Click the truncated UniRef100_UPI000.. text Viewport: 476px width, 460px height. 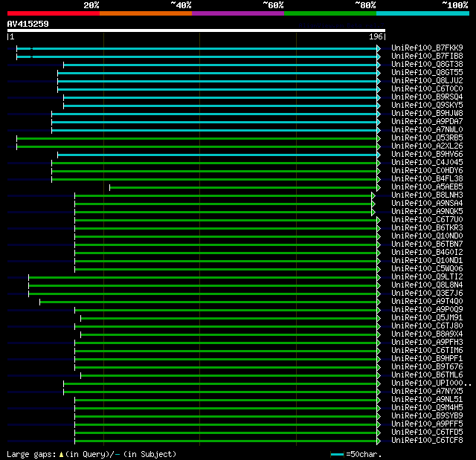point(431,383)
